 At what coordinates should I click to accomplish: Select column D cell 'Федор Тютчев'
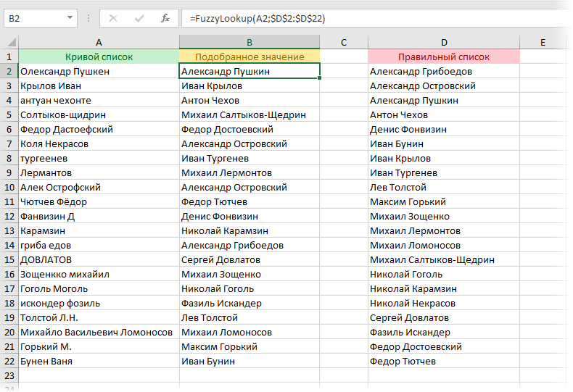pyautogui.click(x=444, y=361)
